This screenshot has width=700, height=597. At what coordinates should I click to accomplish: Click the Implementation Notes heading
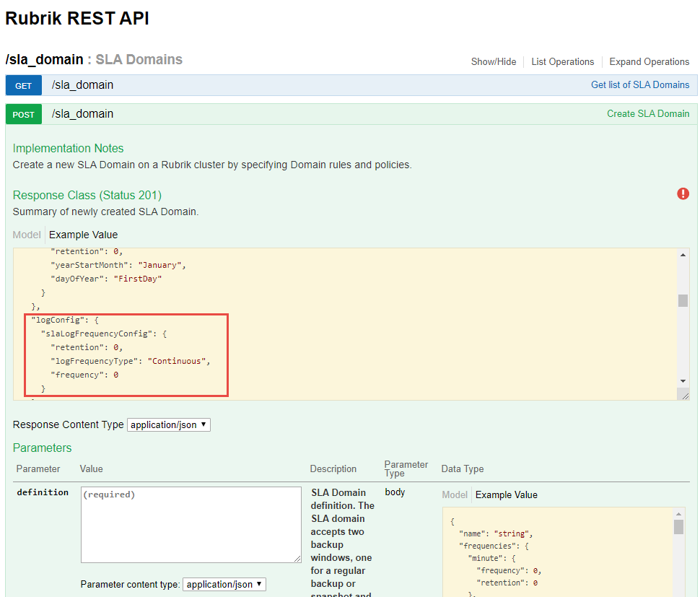coord(69,148)
